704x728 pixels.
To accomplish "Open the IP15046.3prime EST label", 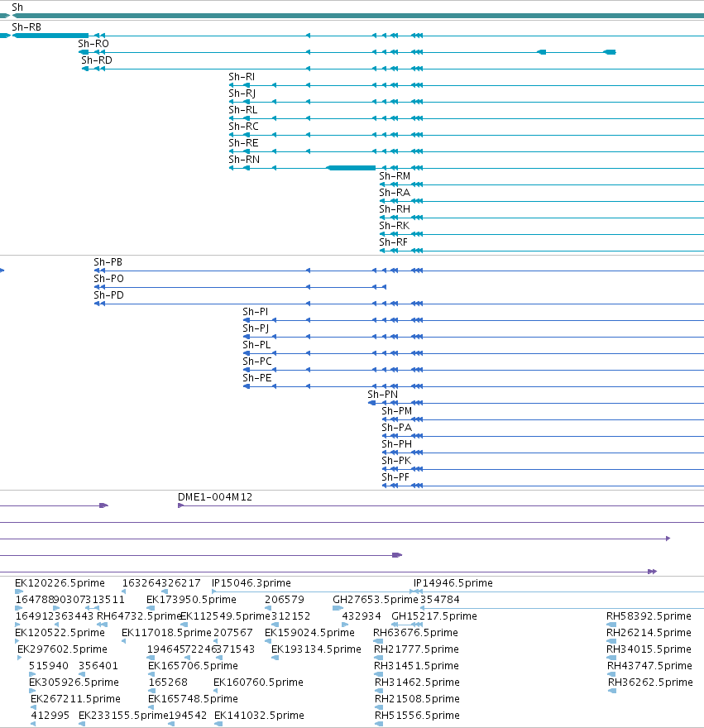I will click(x=251, y=583).
